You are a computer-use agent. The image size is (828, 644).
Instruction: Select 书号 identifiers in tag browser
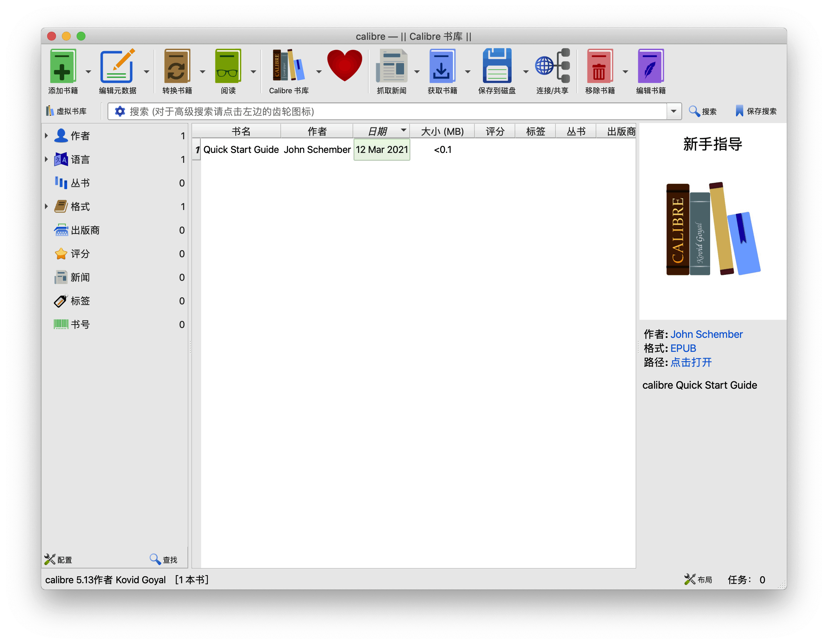pos(115,324)
